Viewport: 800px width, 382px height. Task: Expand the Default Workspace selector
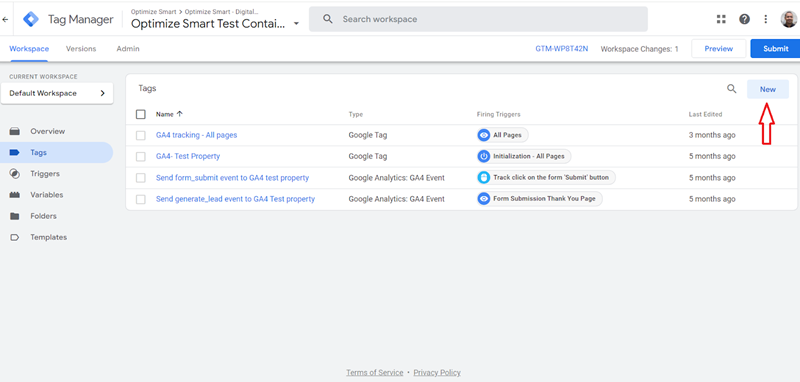pos(57,93)
